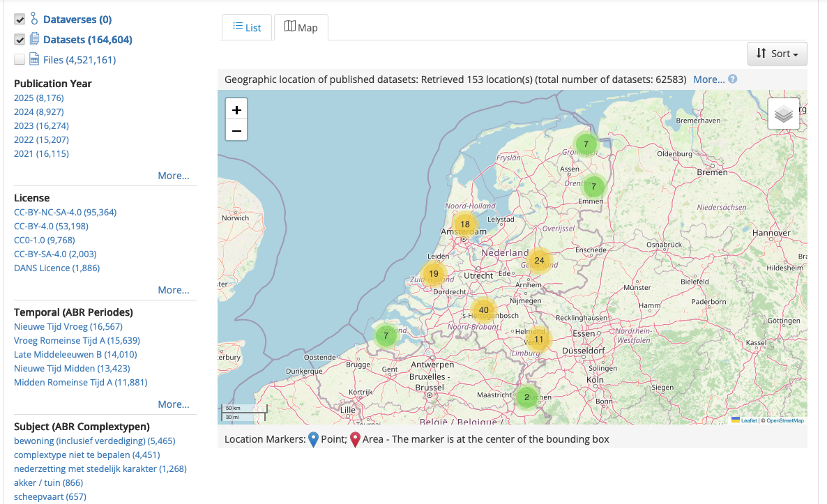Click the zoom-in plus icon on the map
Viewport: 827px width, 504px height.
point(236,109)
